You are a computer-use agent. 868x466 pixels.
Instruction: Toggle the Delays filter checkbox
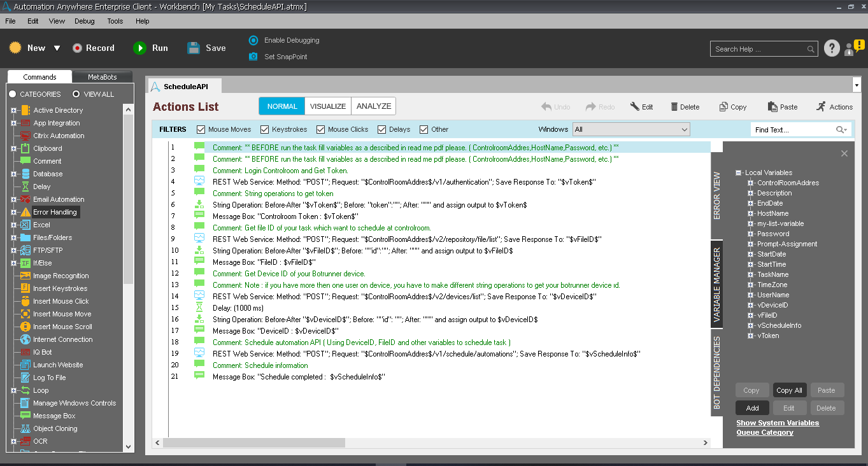pos(382,129)
